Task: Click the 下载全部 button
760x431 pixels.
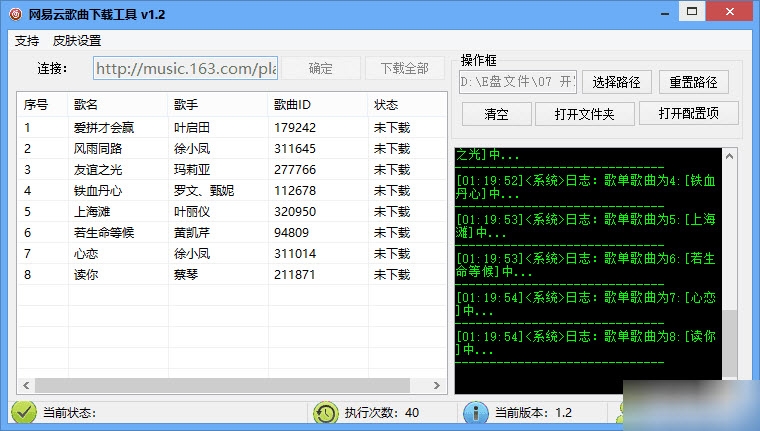Action: [x=404, y=68]
